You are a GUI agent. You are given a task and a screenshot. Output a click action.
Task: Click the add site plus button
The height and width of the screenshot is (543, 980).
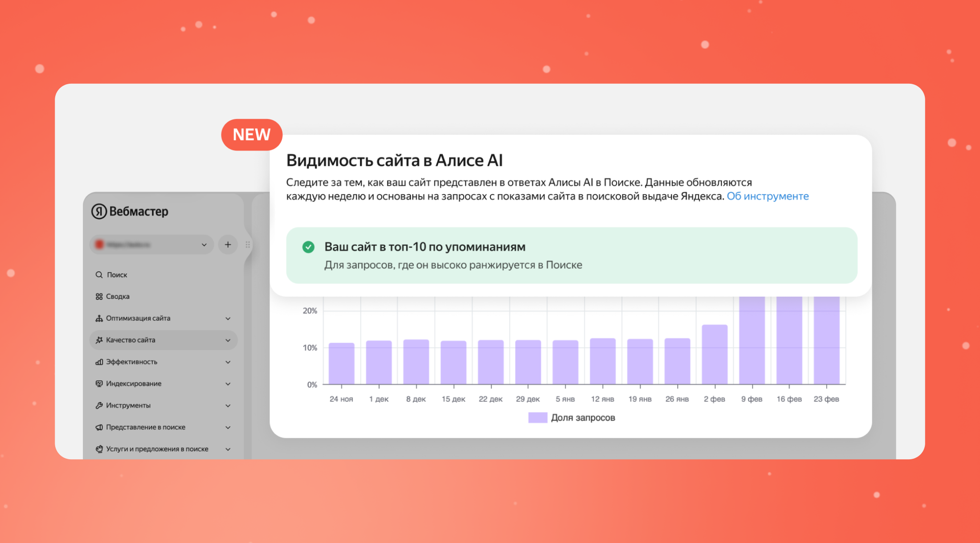tap(228, 245)
